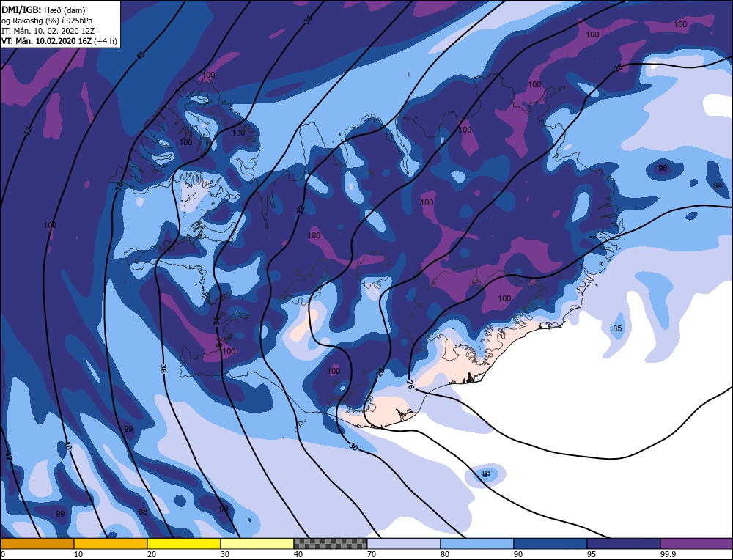Click the 95–99.9 dark navy legend swatch
Viewport: 733px width, 560px height.
[x=624, y=544]
